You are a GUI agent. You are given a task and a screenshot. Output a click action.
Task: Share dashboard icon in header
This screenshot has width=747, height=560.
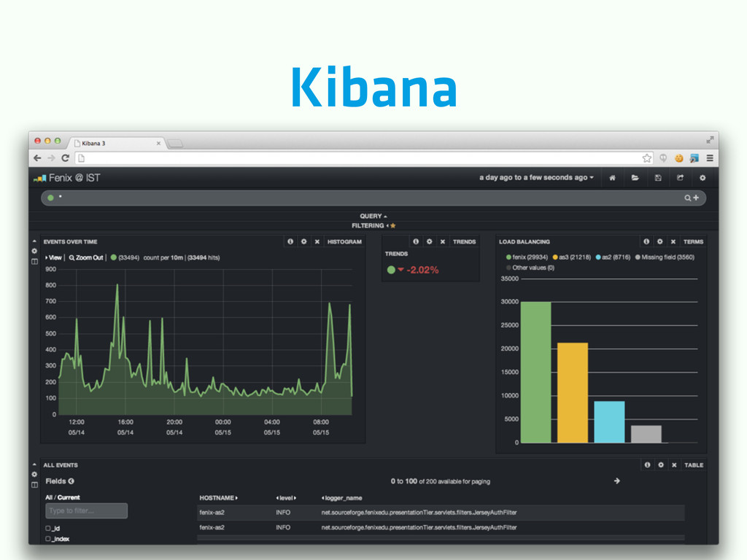[681, 178]
